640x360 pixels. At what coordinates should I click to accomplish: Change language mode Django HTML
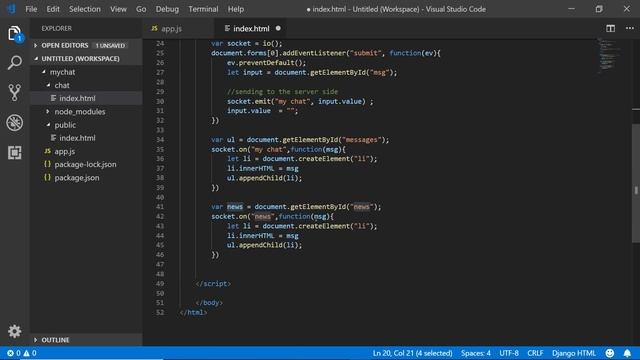[574, 353]
